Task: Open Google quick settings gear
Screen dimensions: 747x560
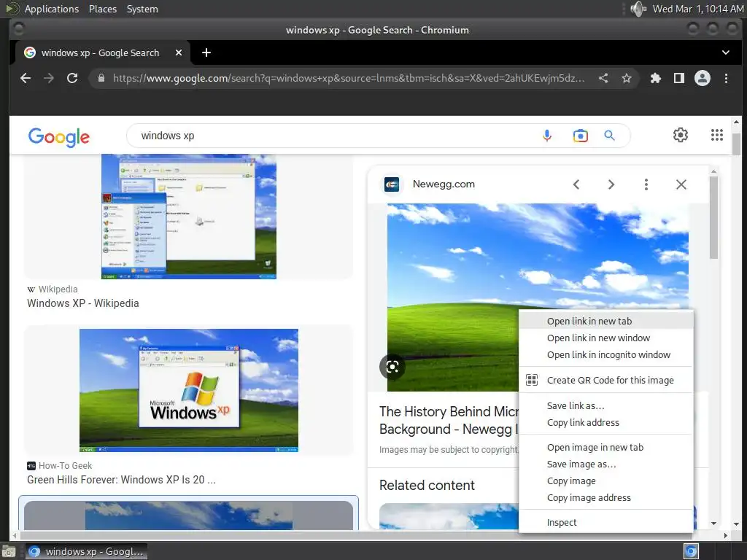Action: coord(681,135)
